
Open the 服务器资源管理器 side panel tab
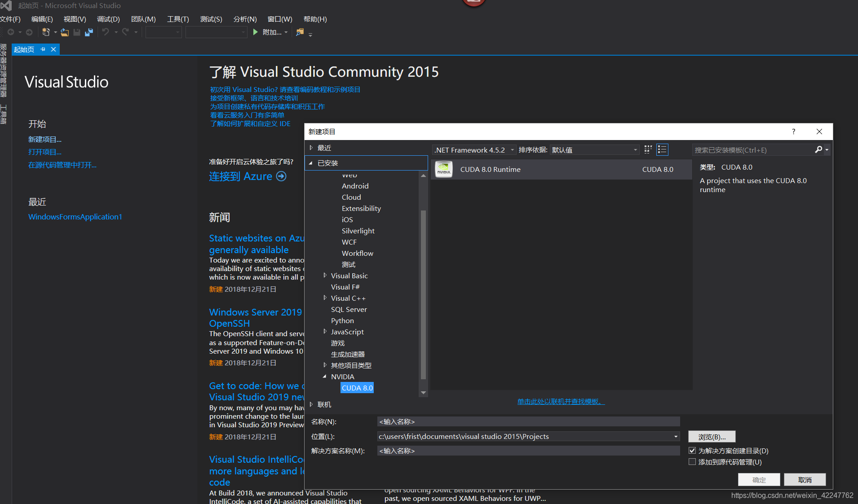[x=4, y=70]
